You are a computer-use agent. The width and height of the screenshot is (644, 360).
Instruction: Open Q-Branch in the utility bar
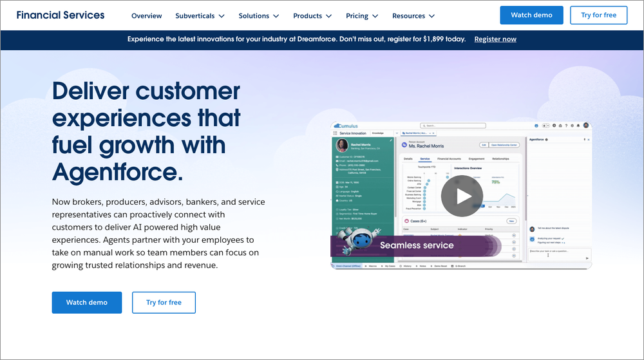pos(459,266)
